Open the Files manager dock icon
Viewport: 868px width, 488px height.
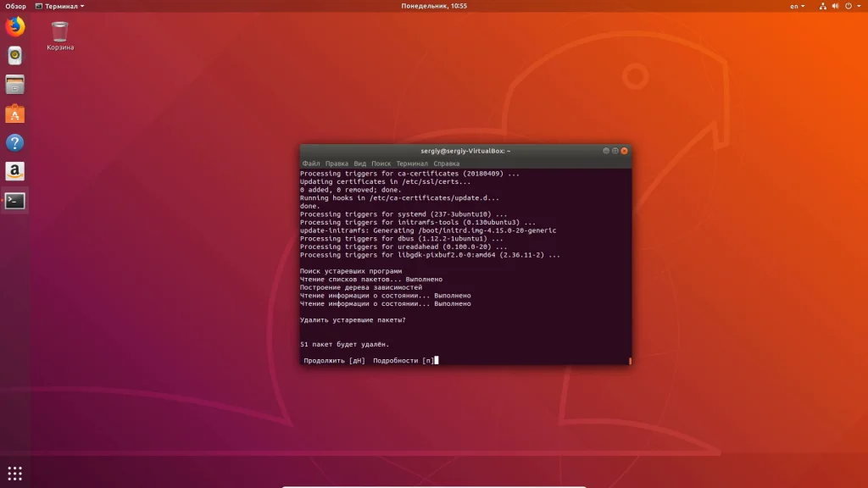click(14, 85)
